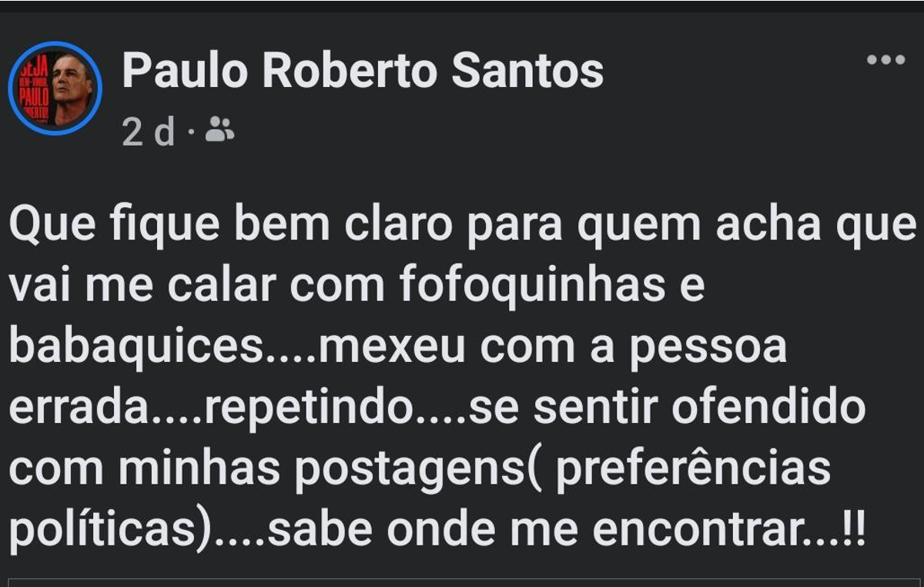Open the three-dot post options menu

[885, 59]
